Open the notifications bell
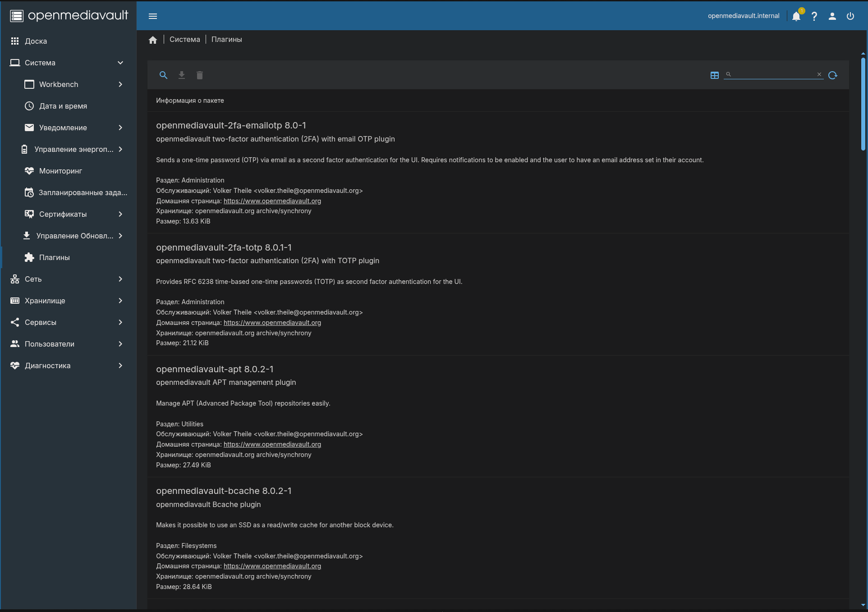868x612 pixels. click(796, 16)
